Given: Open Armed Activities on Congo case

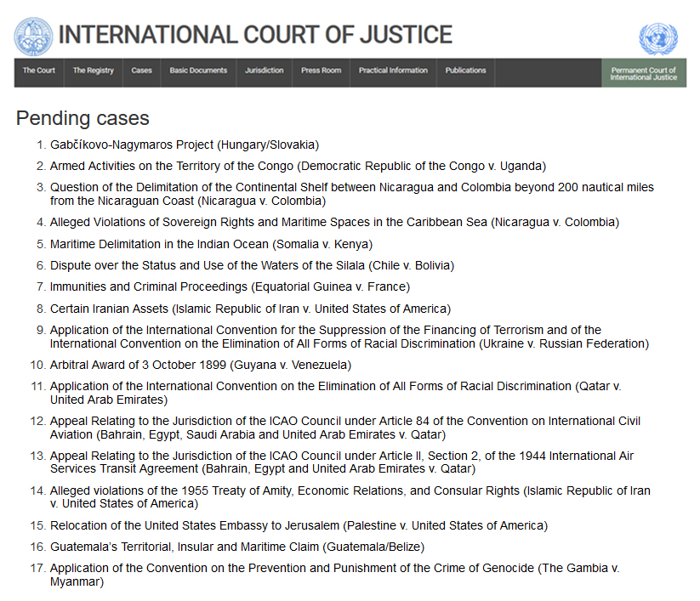Looking at the screenshot, I should (x=298, y=166).
